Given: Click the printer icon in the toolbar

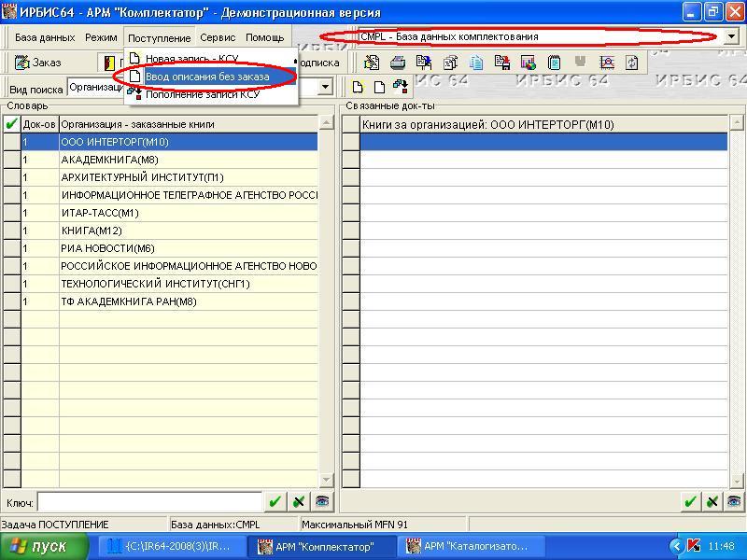Looking at the screenshot, I should tap(397, 63).
